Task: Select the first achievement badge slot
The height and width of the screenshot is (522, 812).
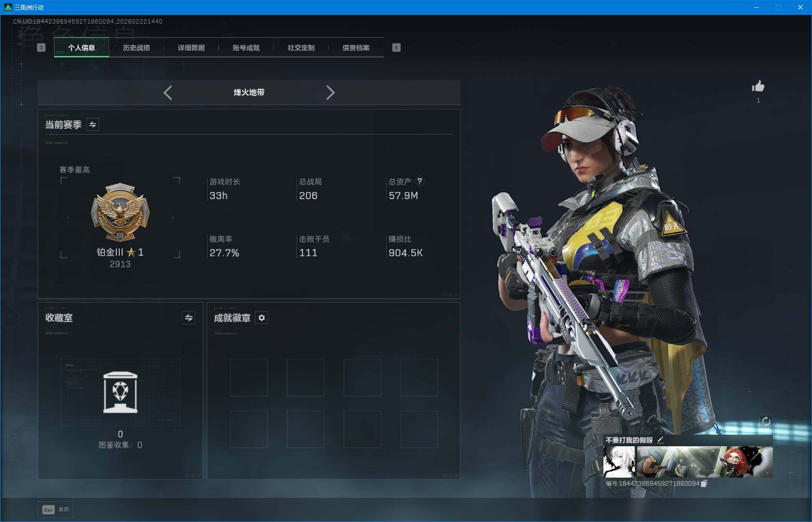Action: 249,378
